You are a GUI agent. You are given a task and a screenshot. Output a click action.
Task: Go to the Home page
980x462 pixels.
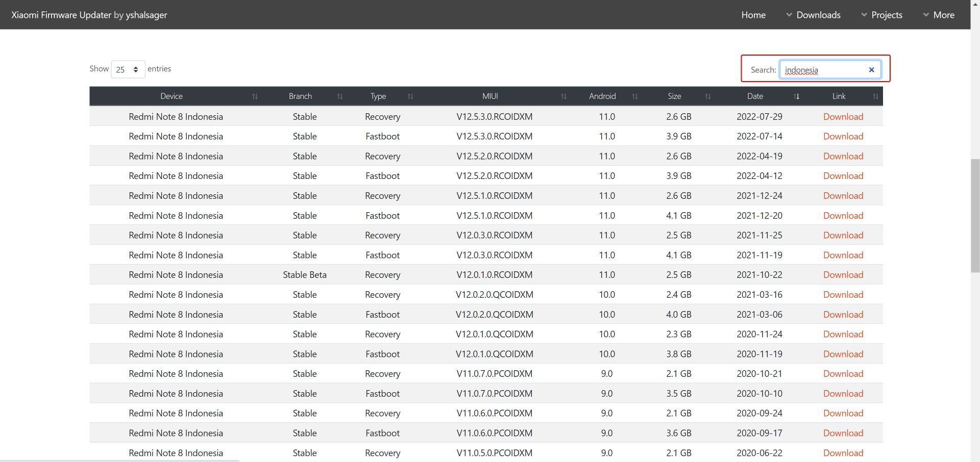pyautogui.click(x=753, y=15)
